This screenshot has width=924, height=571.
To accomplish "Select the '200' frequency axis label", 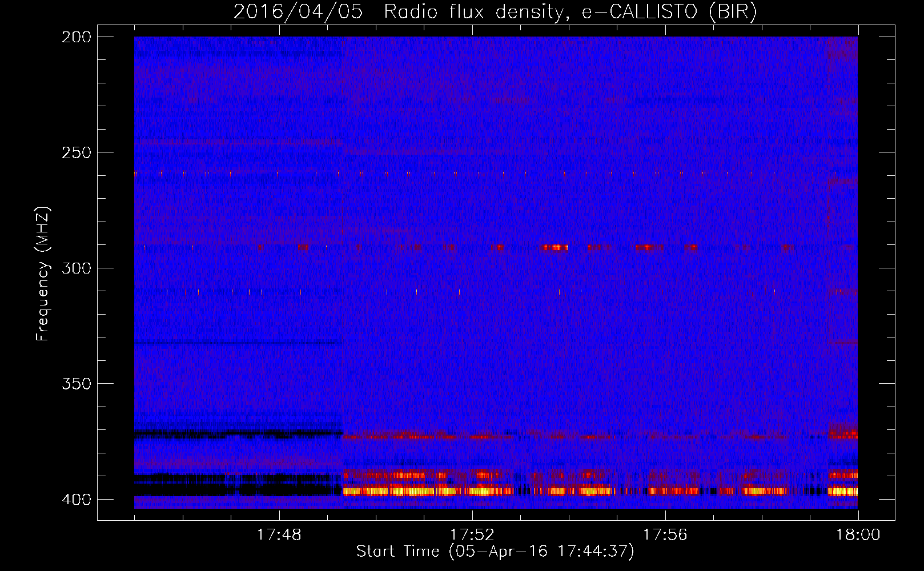I will point(76,37).
